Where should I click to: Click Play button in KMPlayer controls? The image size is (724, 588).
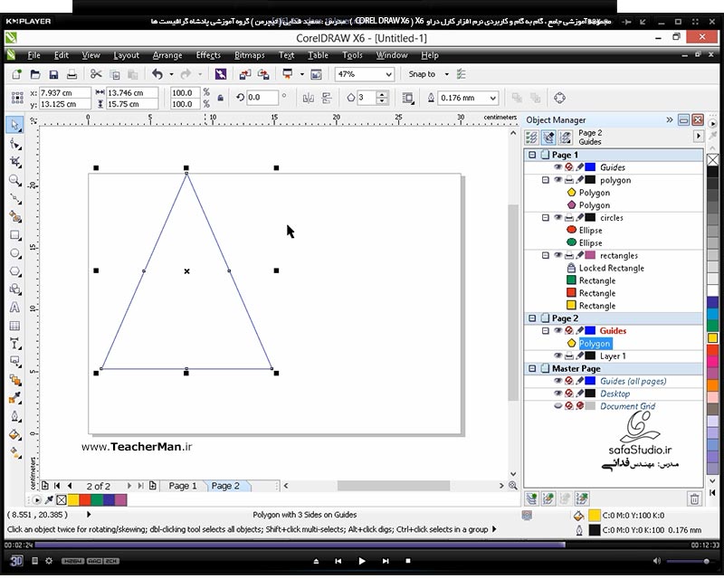click(x=362, y=561)
